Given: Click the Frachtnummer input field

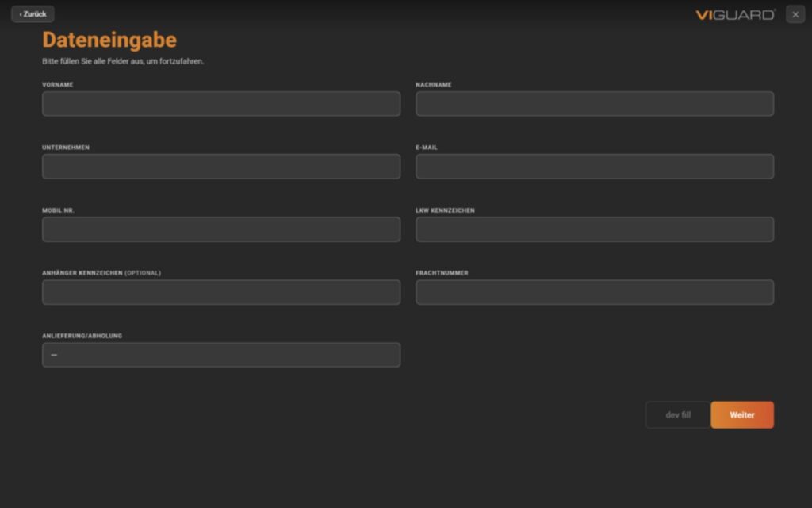Looking at the screenshot, I should pyautogui.click(x=595, y=292).
